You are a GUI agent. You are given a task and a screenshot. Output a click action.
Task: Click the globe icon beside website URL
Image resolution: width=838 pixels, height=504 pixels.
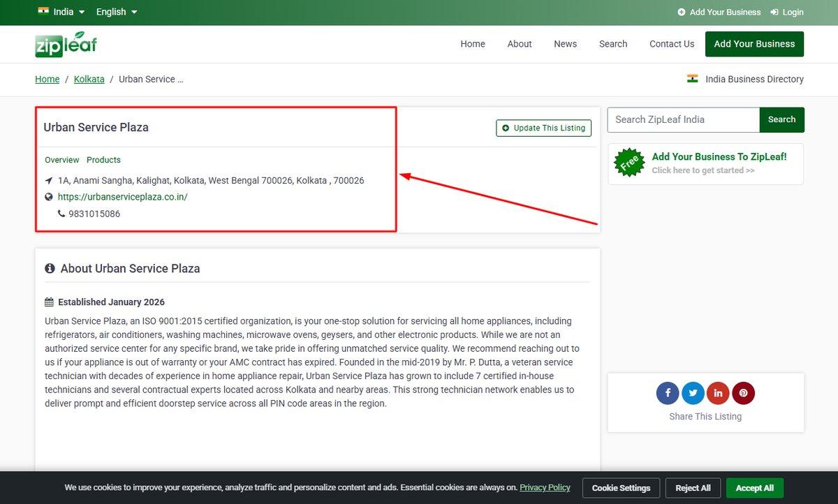49,197
